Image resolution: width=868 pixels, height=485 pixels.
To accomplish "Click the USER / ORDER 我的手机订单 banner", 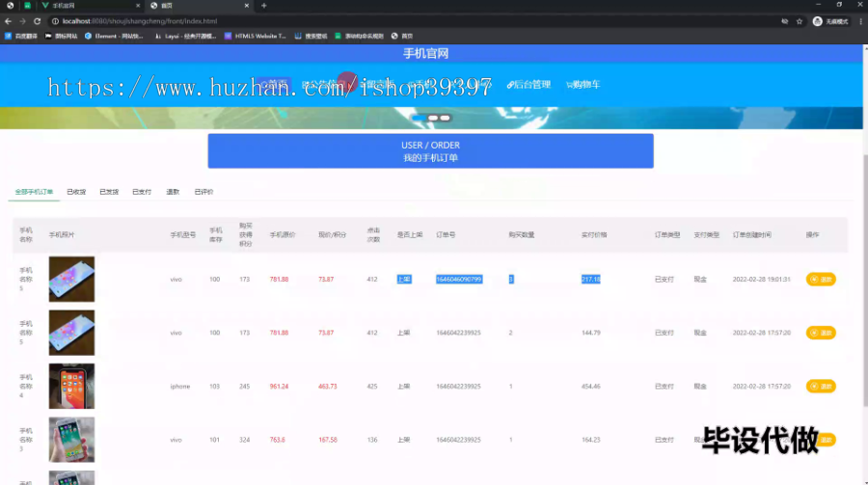I will [x=431, y=151].
